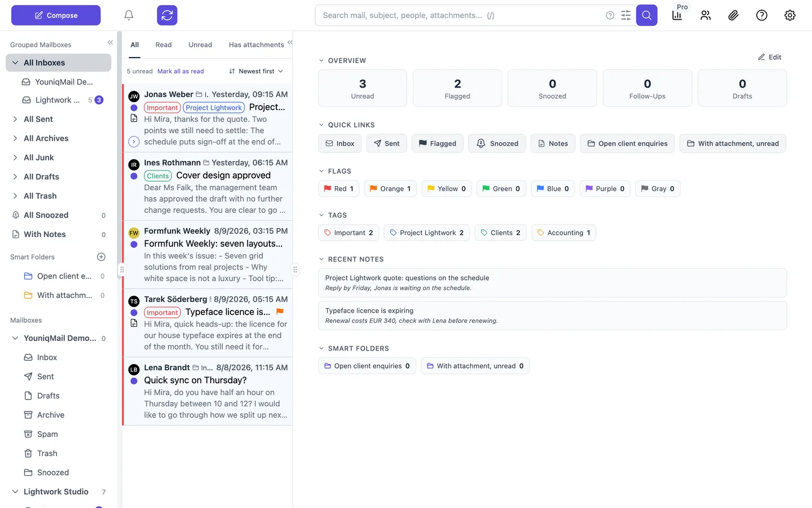
Task: Toggle unread dot on Tarek Söderberg email
Action: [134, 313]
